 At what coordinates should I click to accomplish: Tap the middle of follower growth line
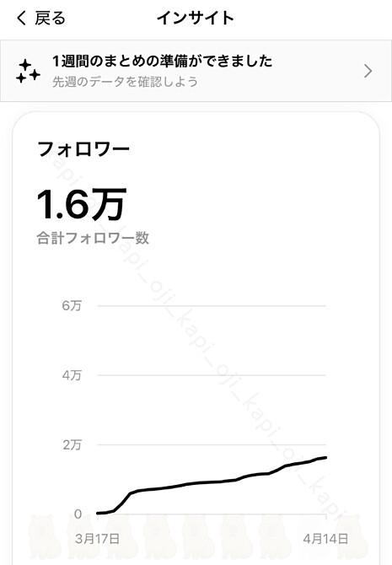[x=212, y=482]
